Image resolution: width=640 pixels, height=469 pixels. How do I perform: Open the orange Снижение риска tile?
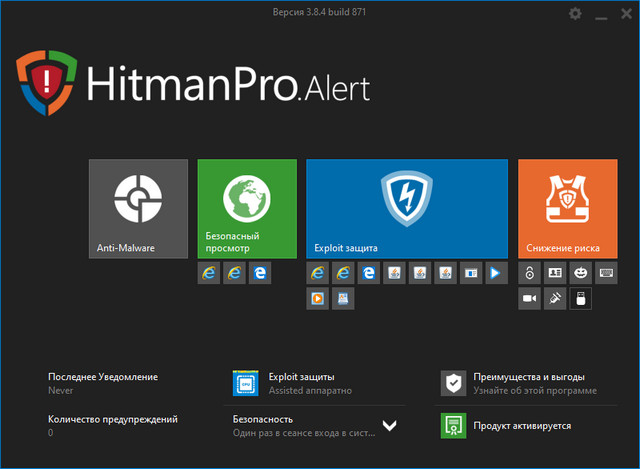point(567,209)
